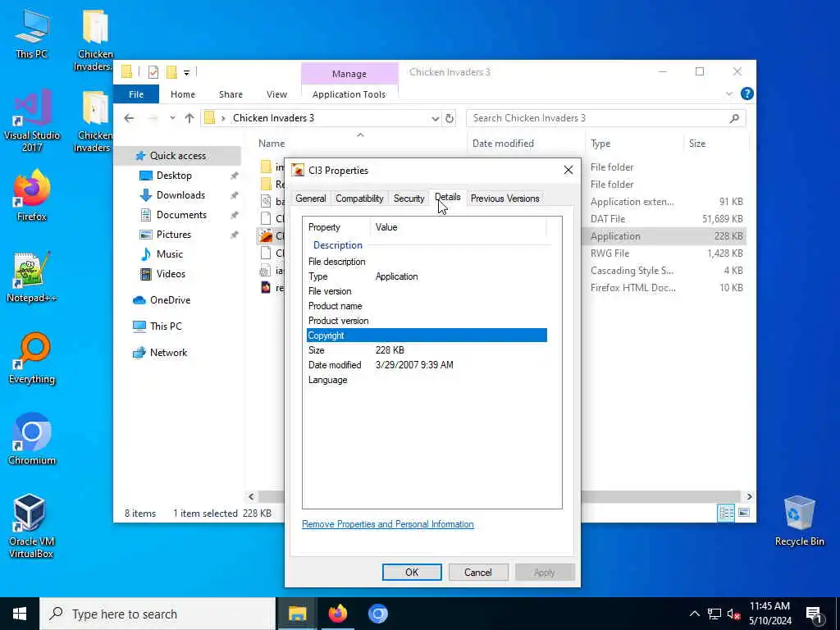Open Notepad++ desktop shortcut
The image size is (840, 630).
[x=32, y=277]
